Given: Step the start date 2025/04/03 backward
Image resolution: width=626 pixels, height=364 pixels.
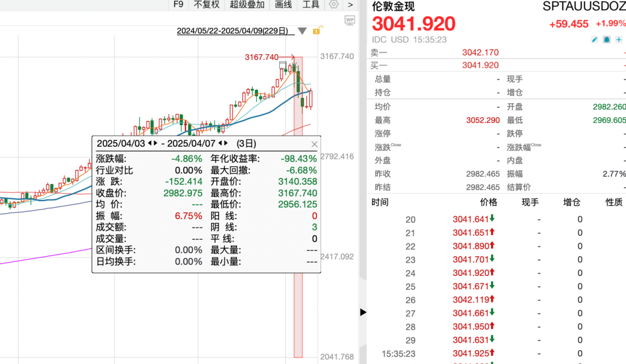Looking at the screenshot, I should coord(150,143).
